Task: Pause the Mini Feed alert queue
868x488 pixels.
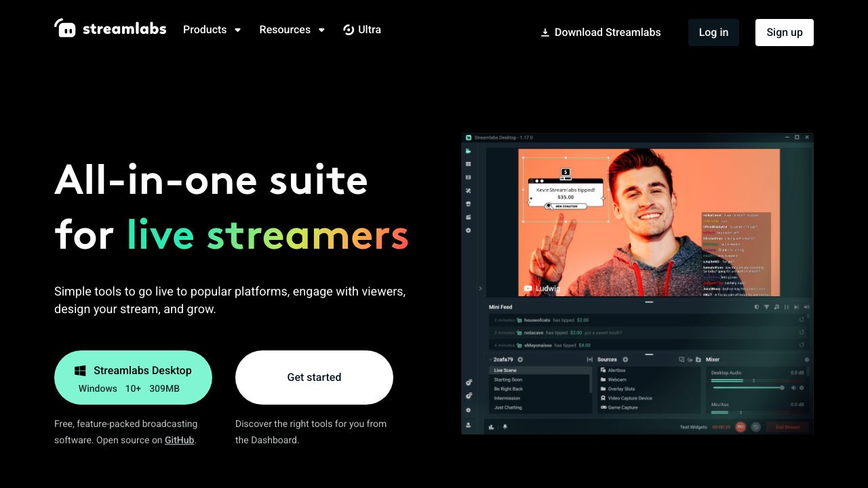Action: point(787,307)
